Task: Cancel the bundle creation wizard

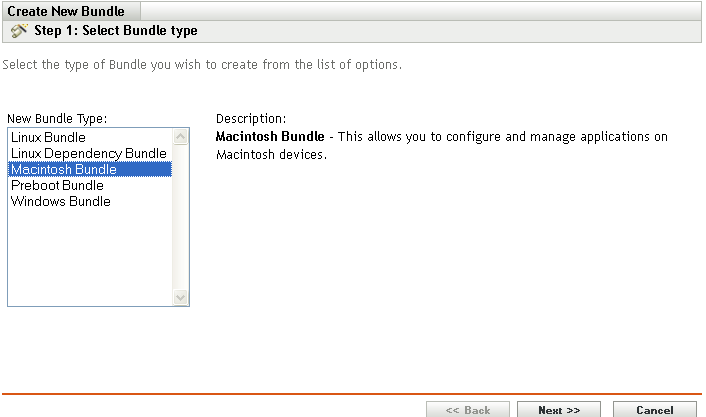Action: coord(655,410)
